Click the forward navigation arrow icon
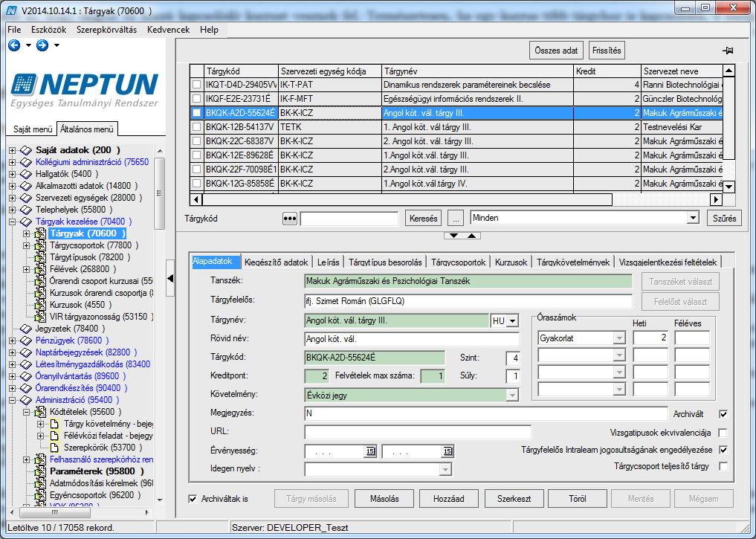The height and width of the screenshot is (539, 756). (42, 45)
